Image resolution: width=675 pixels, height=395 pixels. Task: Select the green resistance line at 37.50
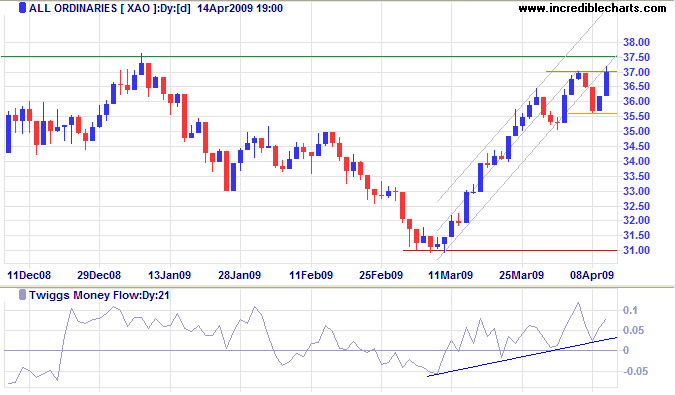(309, 56)
